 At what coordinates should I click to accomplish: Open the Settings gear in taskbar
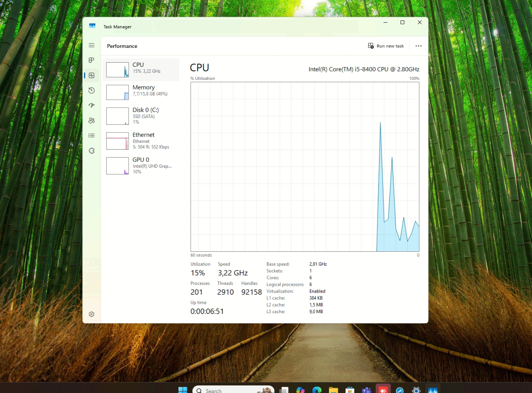[416, 390]
